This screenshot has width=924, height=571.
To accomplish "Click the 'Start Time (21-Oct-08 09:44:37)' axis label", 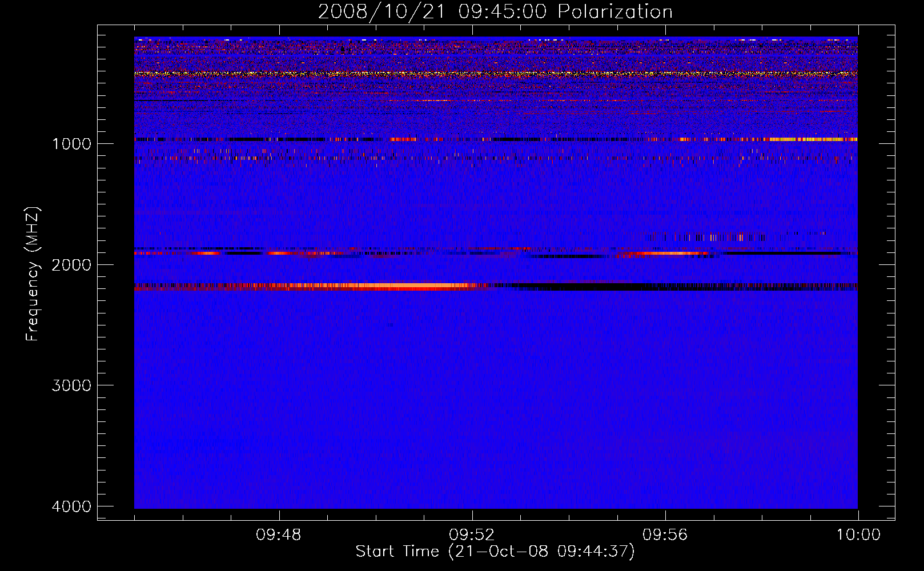I will [495, 552].
